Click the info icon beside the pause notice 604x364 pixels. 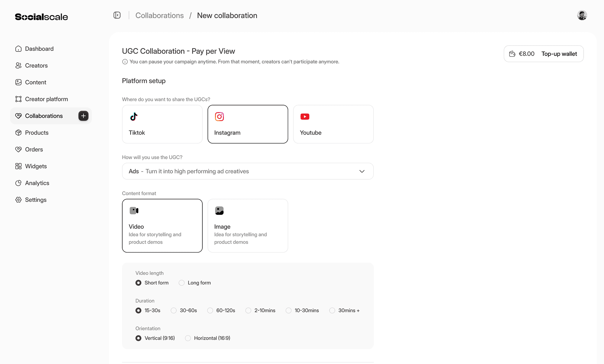(x=125, y=62)
